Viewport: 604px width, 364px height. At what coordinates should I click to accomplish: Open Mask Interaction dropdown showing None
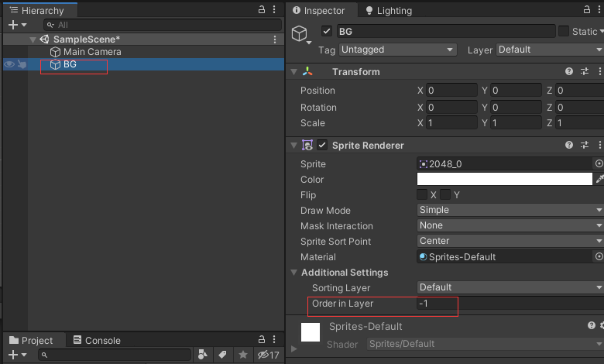[x=510, y=225]
